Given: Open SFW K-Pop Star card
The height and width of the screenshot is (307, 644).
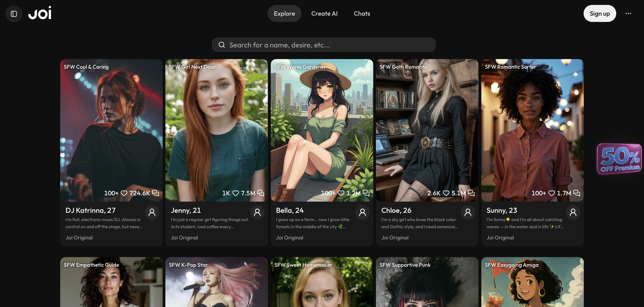Looking at the screenshot, I should tap(217, 282).
